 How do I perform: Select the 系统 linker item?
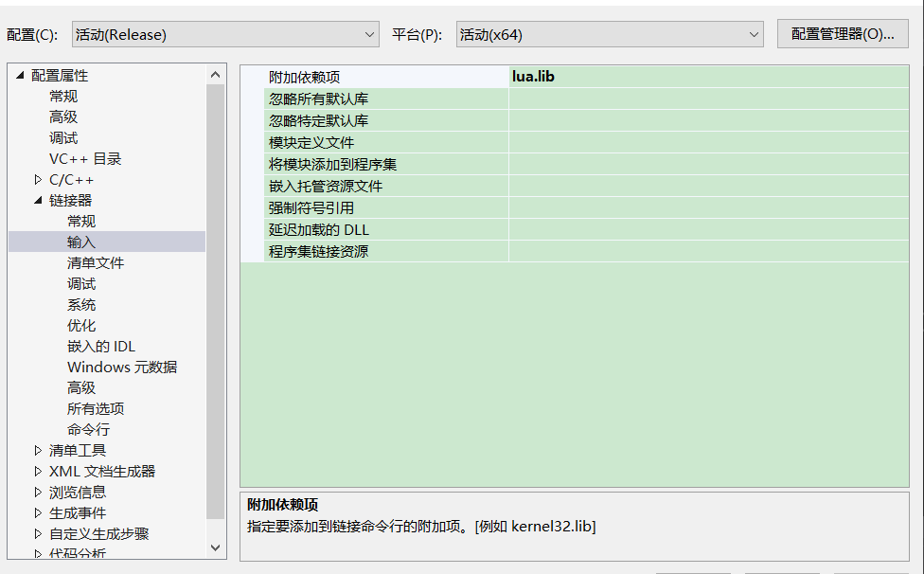click(x=81, y=305)
